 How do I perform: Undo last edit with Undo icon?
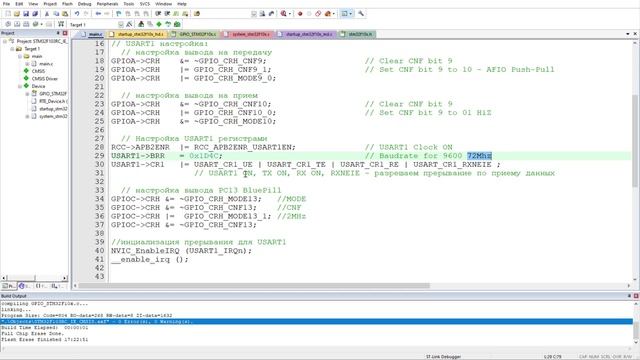(x=77, y=14)
